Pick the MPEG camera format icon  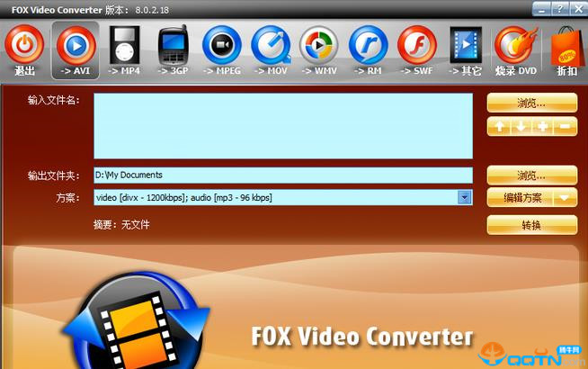(222, 45)
